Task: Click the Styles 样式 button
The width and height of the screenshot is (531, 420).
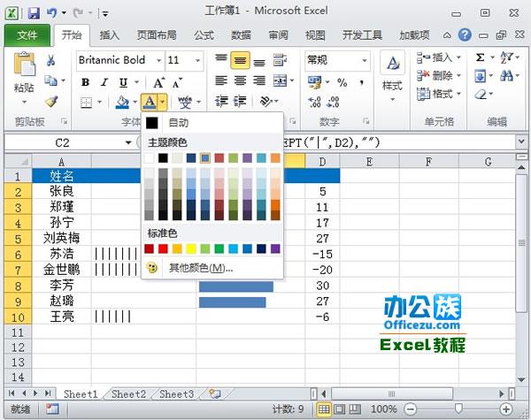Action: coord(392,76)
